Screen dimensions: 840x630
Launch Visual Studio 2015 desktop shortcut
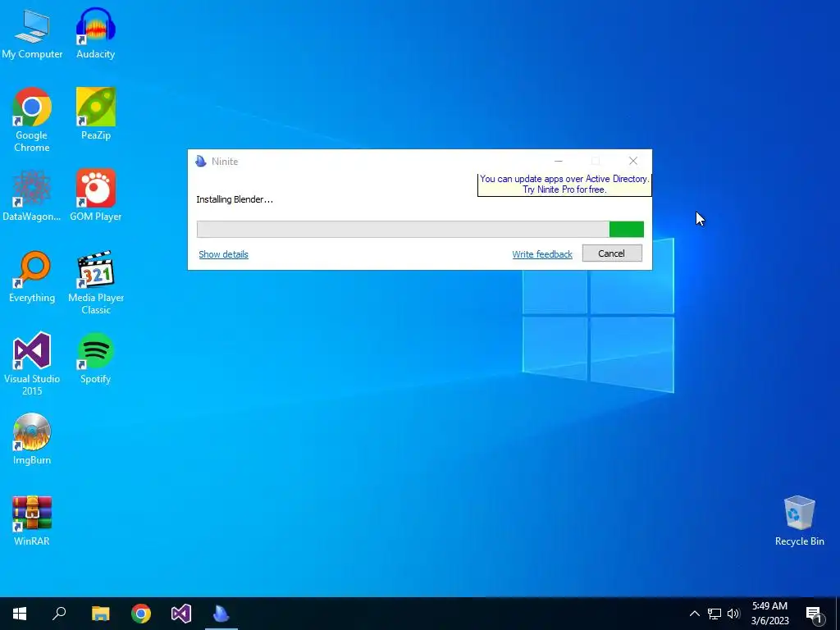(32, 364)
